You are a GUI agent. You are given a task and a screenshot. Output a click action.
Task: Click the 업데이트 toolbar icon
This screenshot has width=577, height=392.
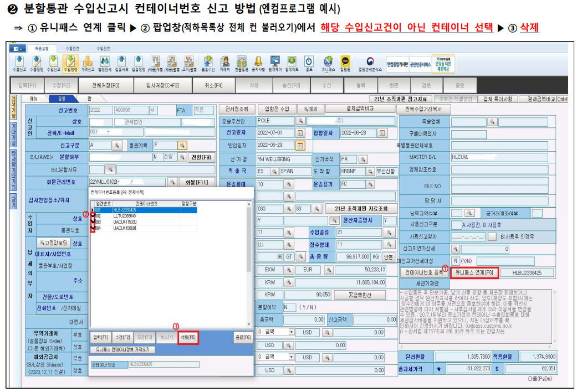292,63
